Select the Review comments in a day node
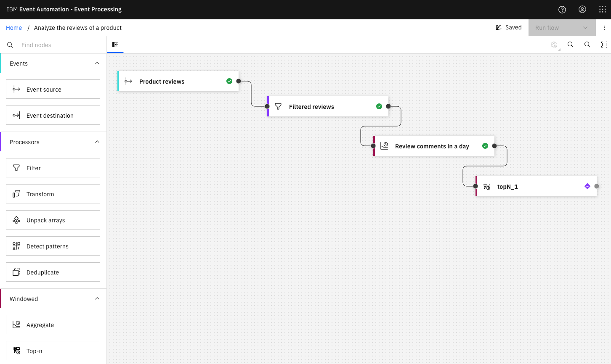 pyautogui.click(x=431, y=146)
